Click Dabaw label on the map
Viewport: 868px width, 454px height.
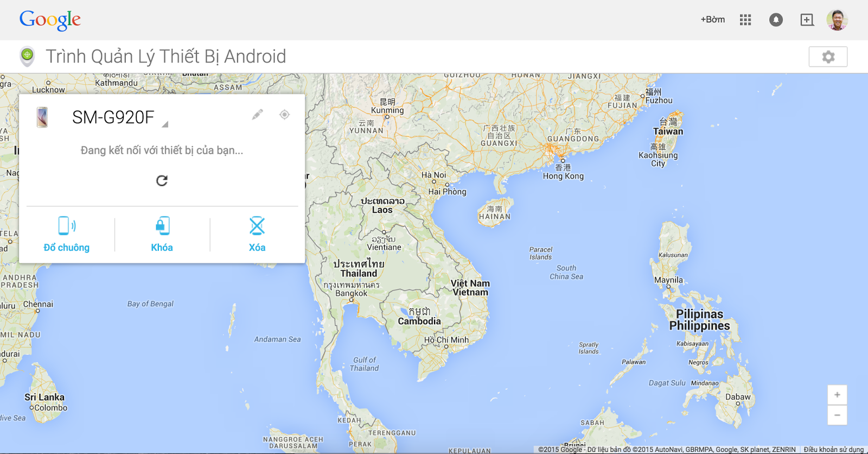click(738, 397)
